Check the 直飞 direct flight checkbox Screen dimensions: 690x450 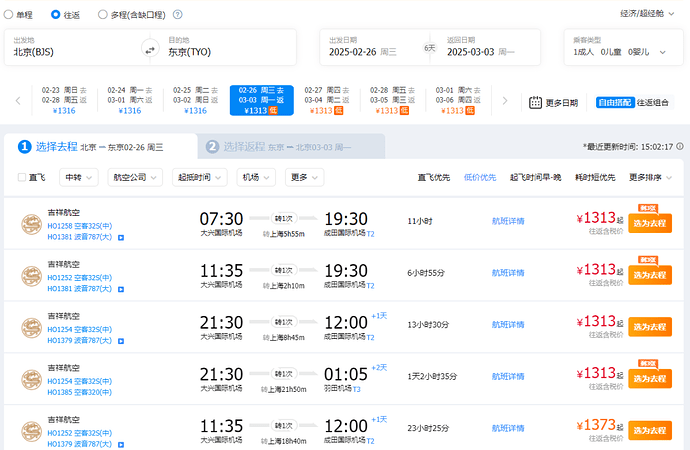click(22, 177)
